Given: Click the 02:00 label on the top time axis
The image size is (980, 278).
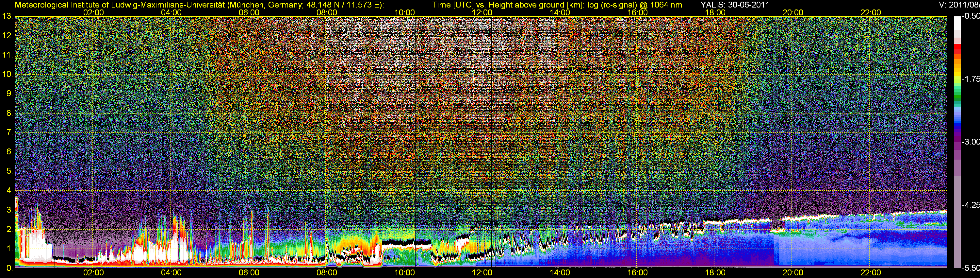Looking at the screenshot, I should coord(93,12).
